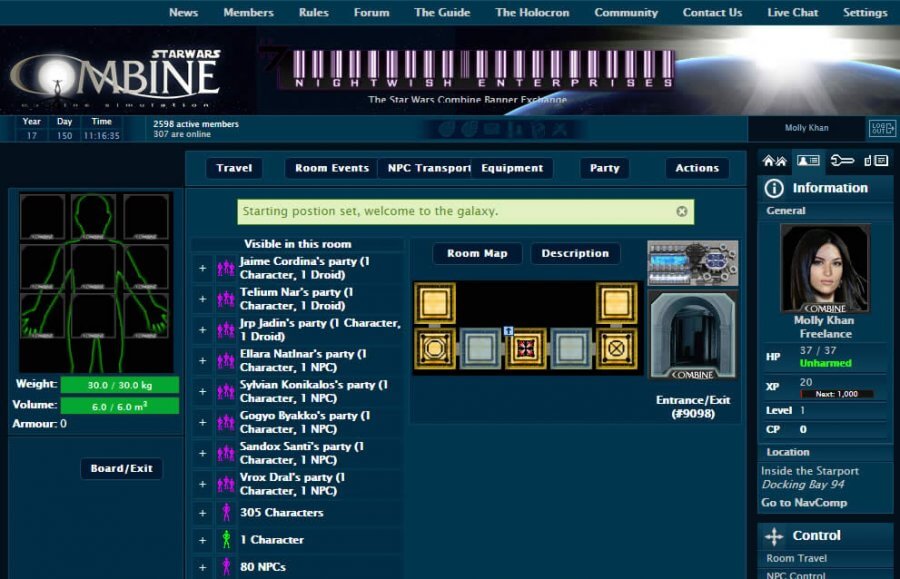Select the octagon room tile on map
This screenshot has height=579, width=900.
(x=435, y=348)
